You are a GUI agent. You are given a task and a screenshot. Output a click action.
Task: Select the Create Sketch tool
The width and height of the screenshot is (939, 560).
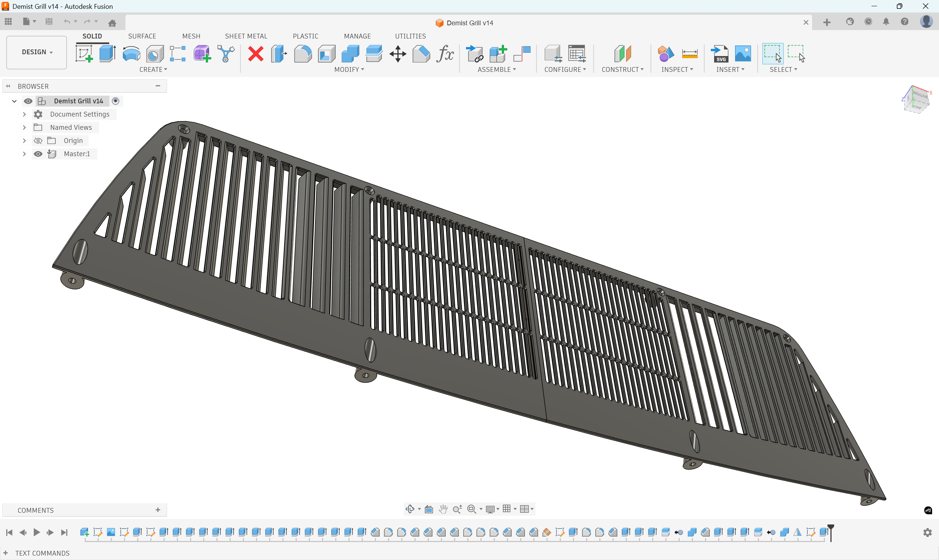pyautogui.click(x=84, y=54)
